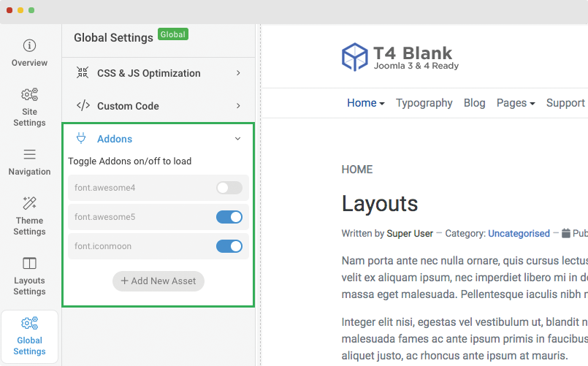Viewport: 588px width, 366px height.
Task: Click the T4 Blank cube logo
Action: [355, 57]
